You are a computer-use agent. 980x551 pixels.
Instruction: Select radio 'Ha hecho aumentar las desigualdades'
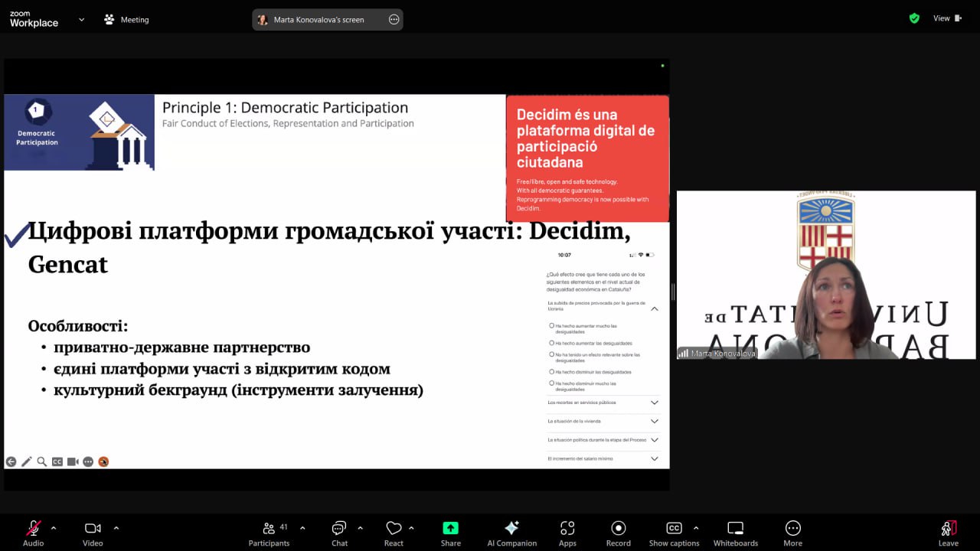tap(552, 343)
